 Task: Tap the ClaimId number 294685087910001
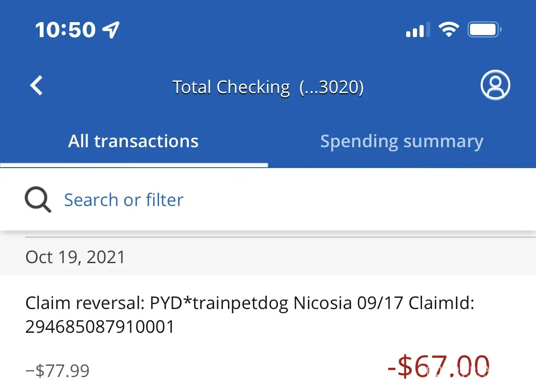100,327
